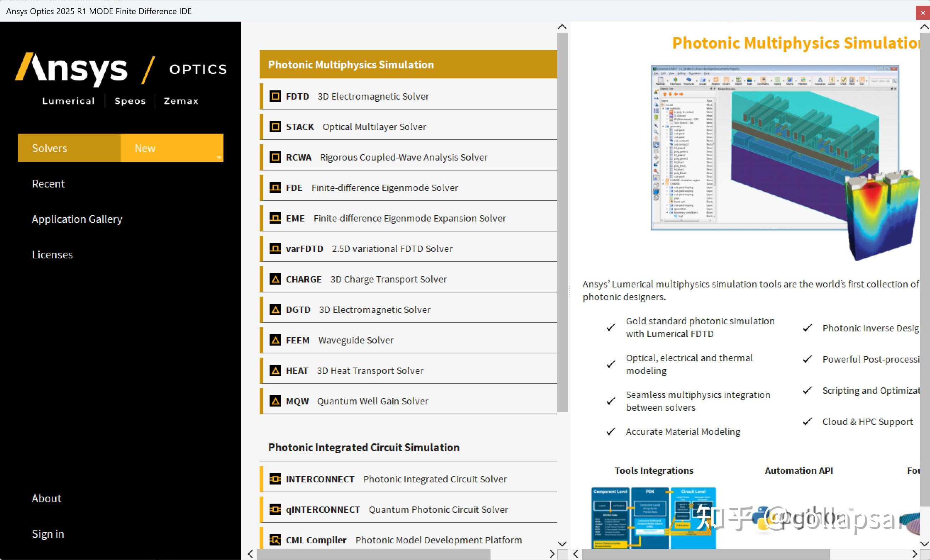This screenshot has width=930, height=560.
Task: Launch the EME Eigenmode Expansion Solver
Action: [408, 218]
